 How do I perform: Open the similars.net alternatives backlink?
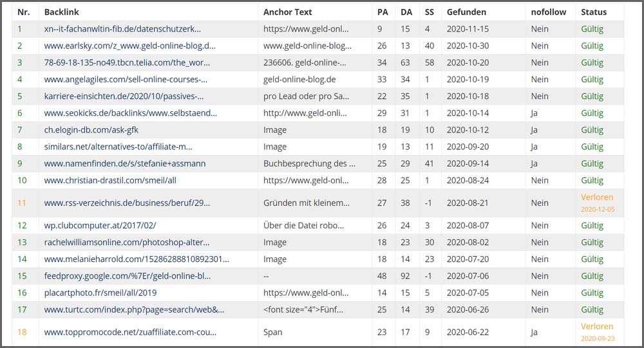118,147
